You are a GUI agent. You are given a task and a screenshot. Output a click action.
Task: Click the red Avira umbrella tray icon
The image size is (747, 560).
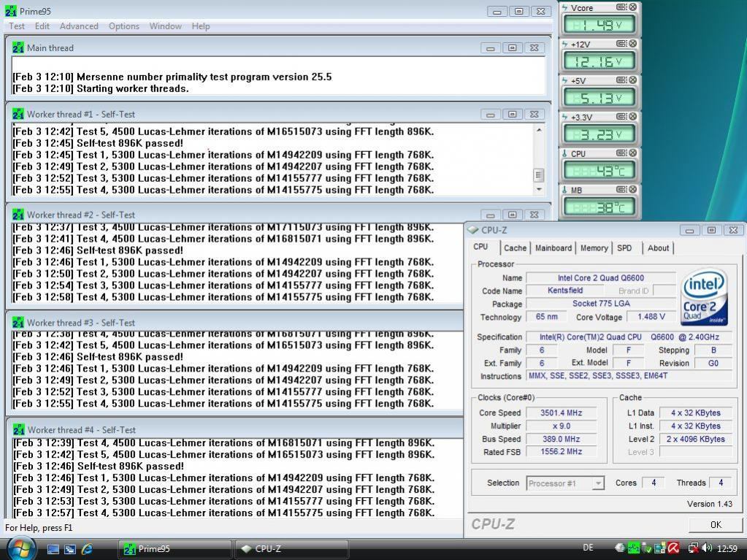coord(673,548)
